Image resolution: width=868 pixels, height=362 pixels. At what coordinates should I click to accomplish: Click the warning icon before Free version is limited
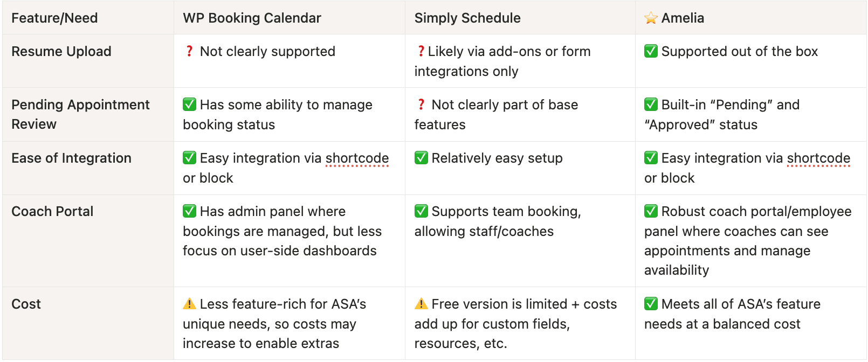(421, 304)
